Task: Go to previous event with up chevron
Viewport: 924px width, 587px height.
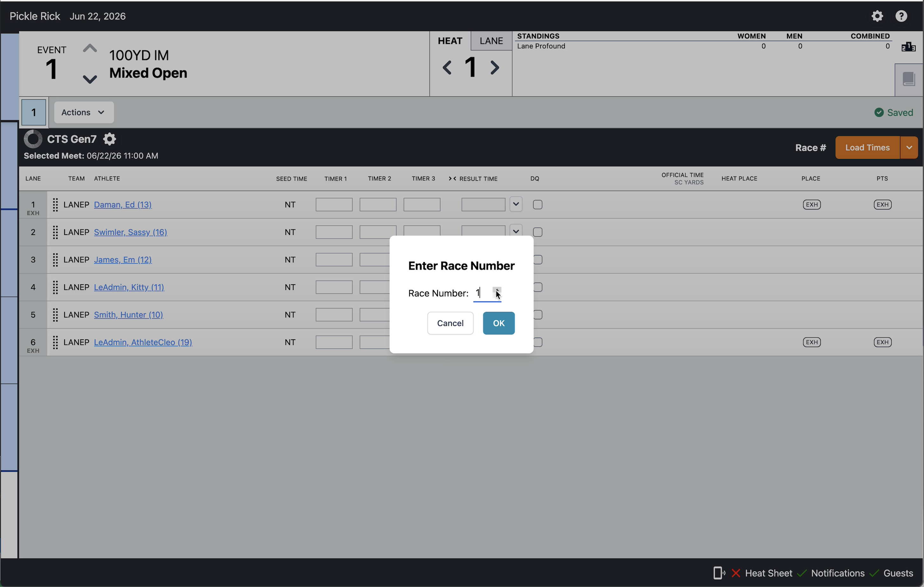Action: click(x=90, y=48)
